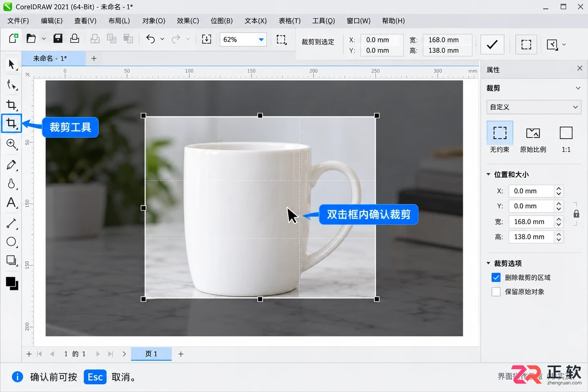Select the Text tool
588x392 pixels.
pos(11,203)
